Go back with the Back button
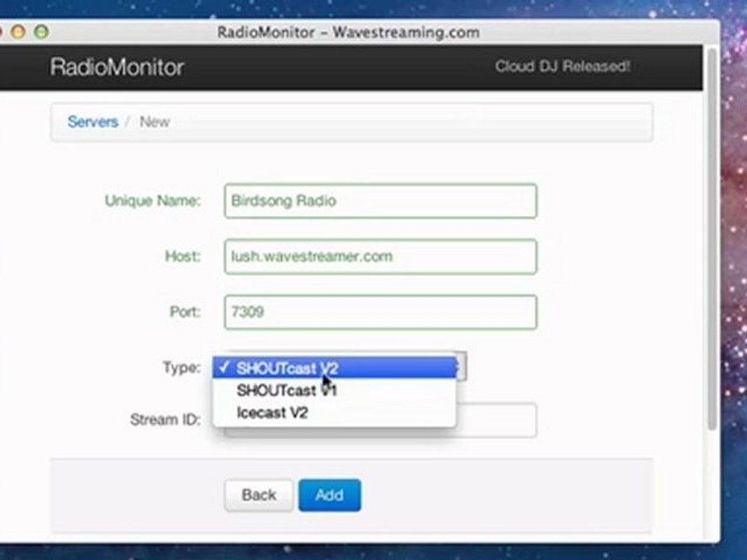 click(x=258, y=495)
